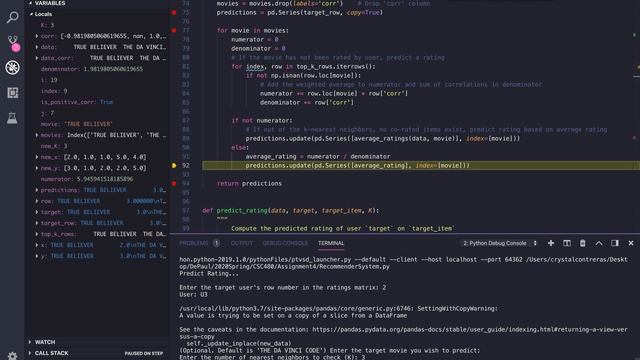640x360 pixels.
Task: Click the 'if not numerator:' line
Action: 262,121
